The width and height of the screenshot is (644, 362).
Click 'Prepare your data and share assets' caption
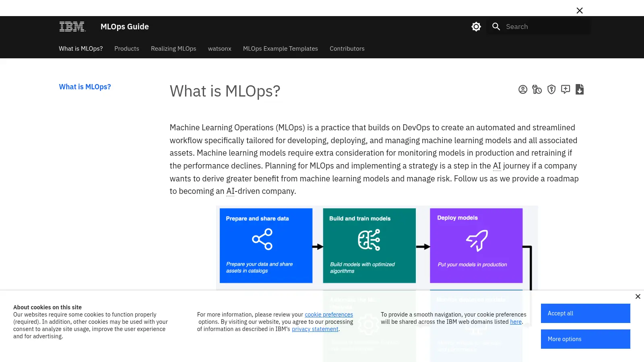point(259,267)
